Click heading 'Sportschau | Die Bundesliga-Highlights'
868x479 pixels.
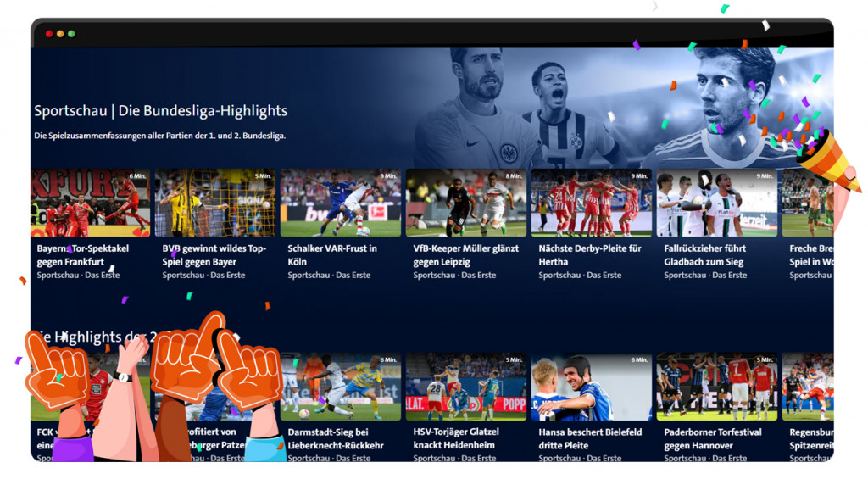click(x=160, y=111)
